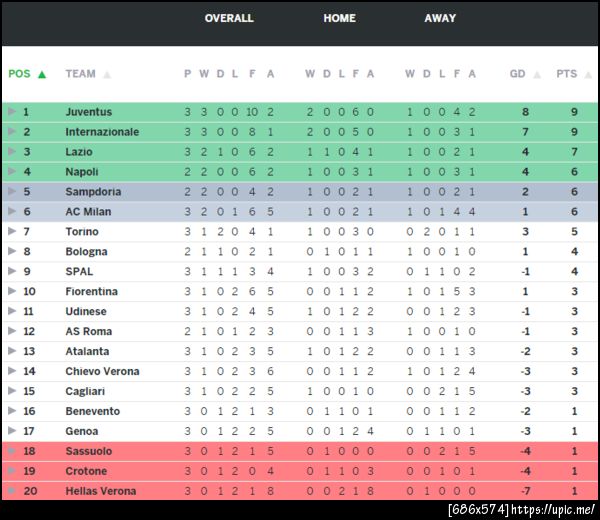Viewport: 600px width, 520px height.
Task: Click the GD column sort arrow
Action: click(536, 74)
